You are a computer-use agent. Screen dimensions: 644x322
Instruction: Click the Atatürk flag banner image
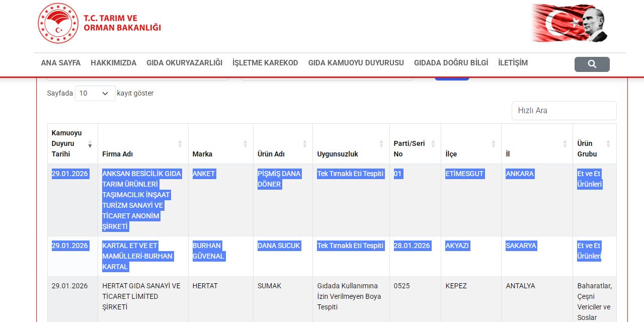pyautogui.click(x=569, y=23)
